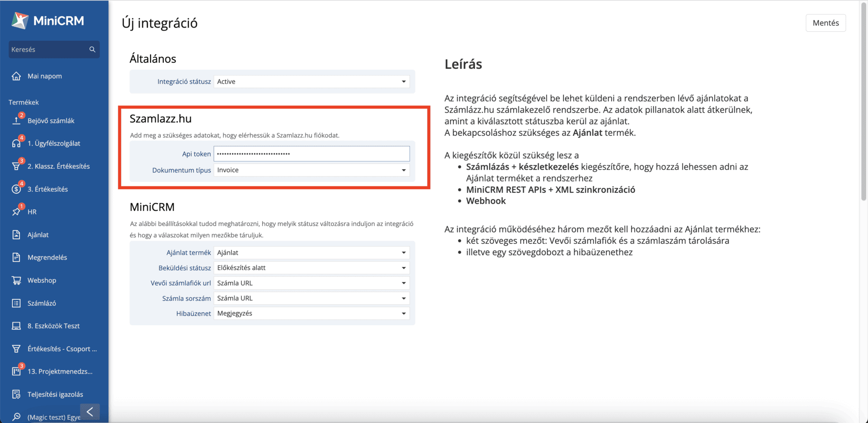Open the Dokumentum típus dropdown
The width and height of the screenshot is (868, 423).
coord(311,170)
